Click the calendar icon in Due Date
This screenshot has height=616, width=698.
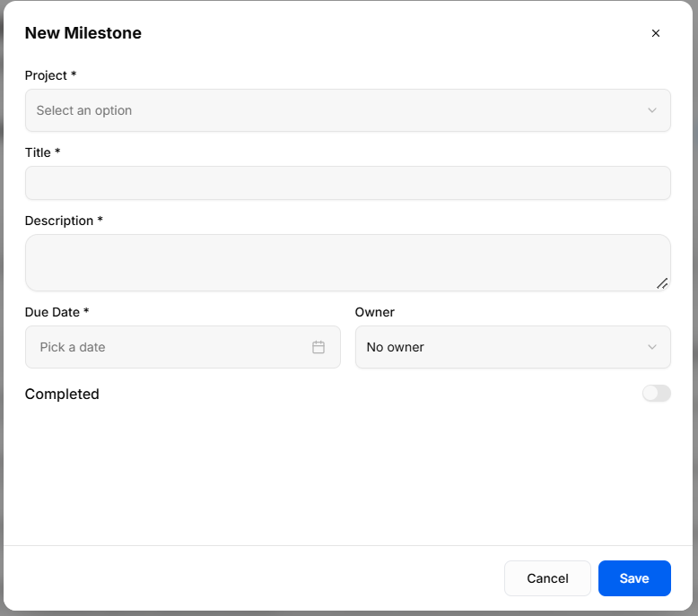click(x=318, y=347)
